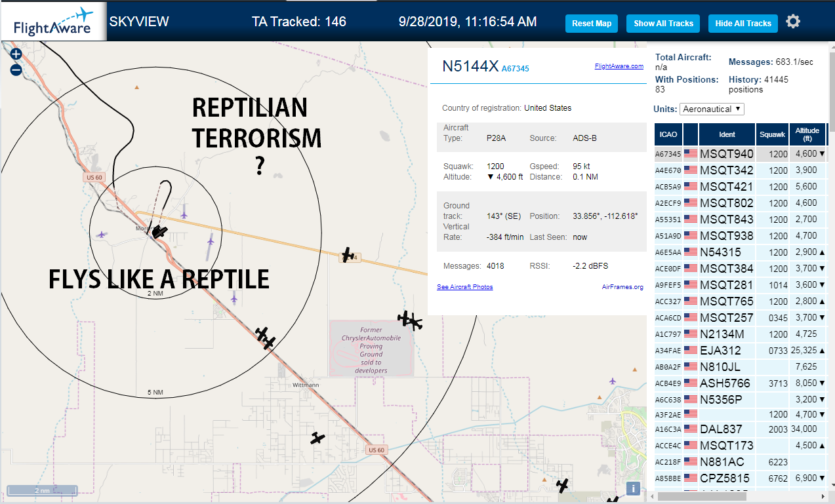The width and height of the screenshot is (835, 504).
Task: Open the Units dropdown set to Aeronautical
Action: (712, 109)
